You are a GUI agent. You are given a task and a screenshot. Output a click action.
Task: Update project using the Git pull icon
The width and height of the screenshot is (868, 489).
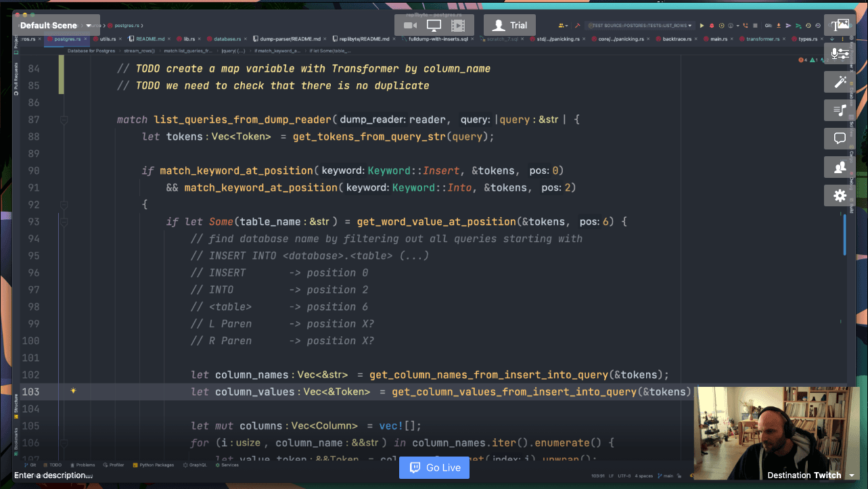(778, 25)
